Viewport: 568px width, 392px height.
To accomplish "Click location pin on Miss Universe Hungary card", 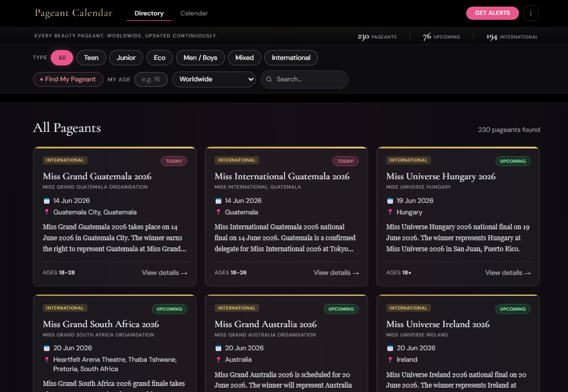I will (390, 212).
